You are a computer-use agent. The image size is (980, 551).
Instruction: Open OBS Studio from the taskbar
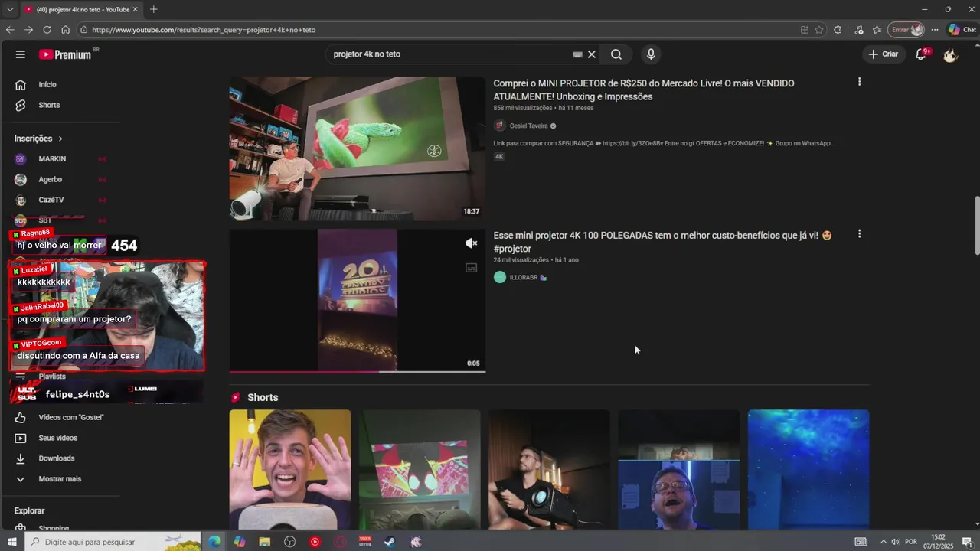[x=290, y=542]
